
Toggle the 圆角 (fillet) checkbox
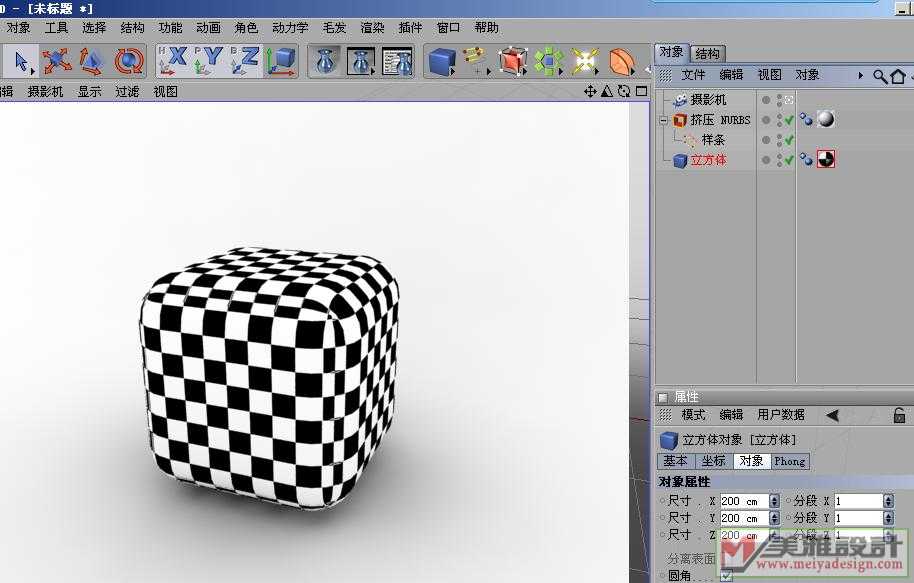[726, 576]
